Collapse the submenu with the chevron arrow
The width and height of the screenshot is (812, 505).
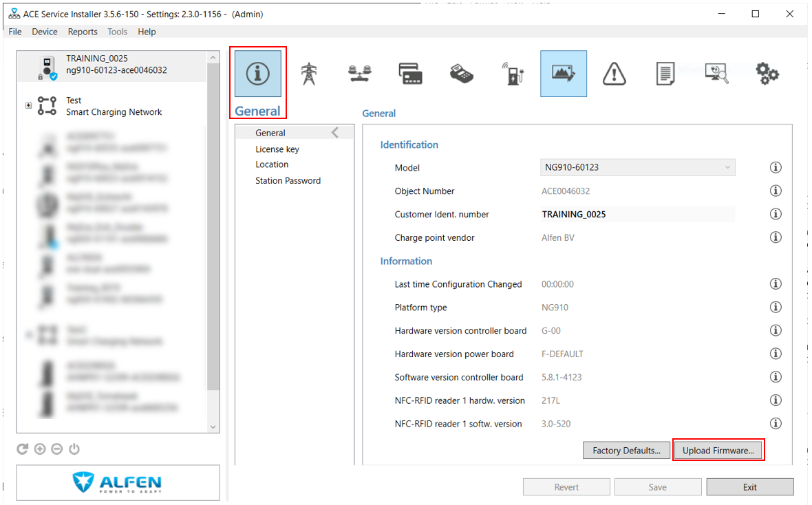[x=336, y=133]
